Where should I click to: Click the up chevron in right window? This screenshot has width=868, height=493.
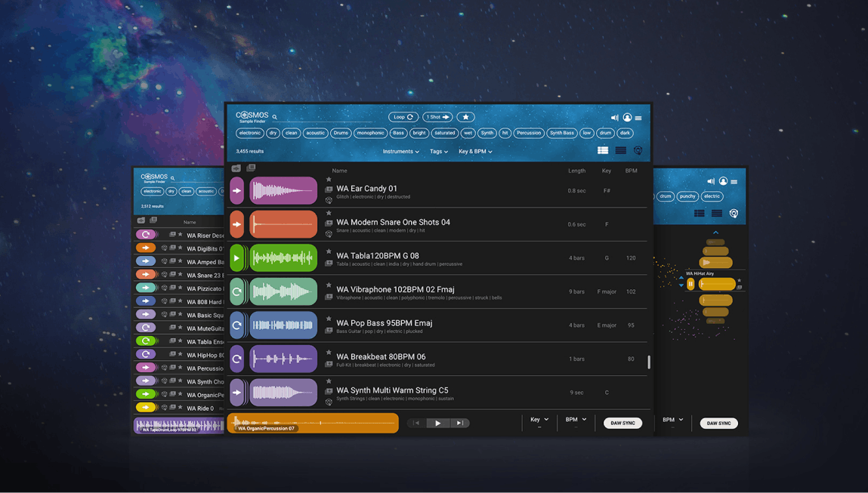tap(715, 233)
